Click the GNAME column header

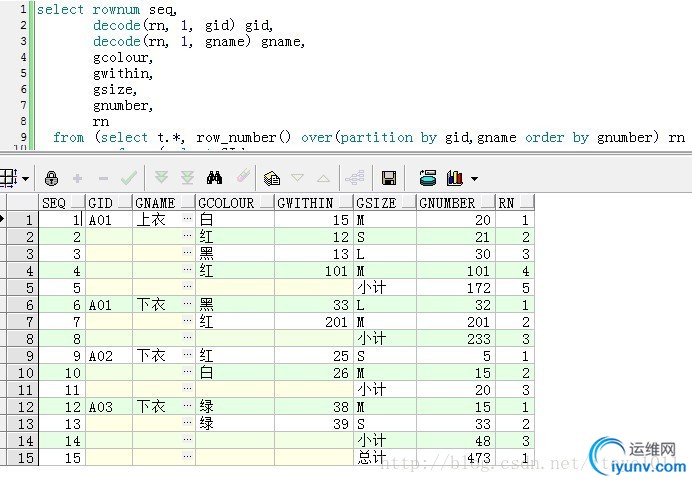click(164, 203)
